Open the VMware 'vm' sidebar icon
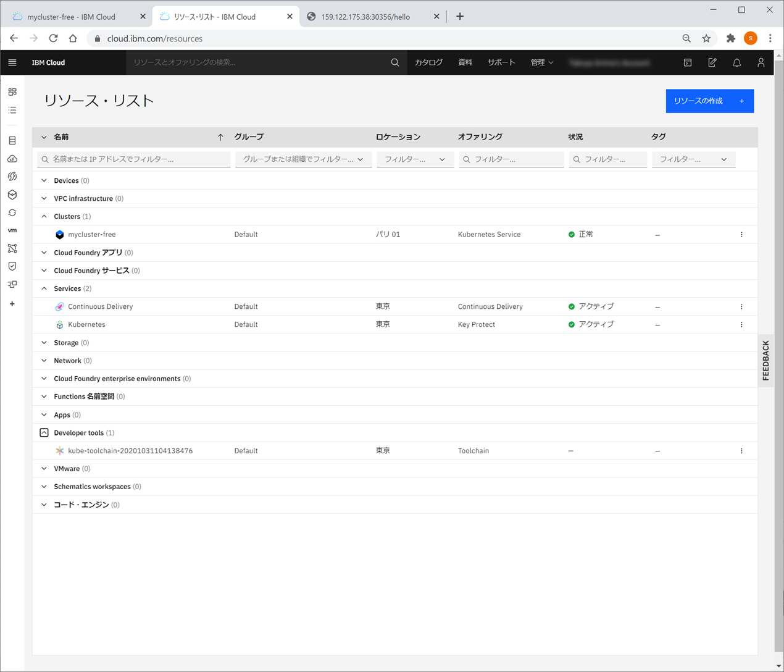Image resolution: width=784 pixels, height=672 pixels. (12, 230)
